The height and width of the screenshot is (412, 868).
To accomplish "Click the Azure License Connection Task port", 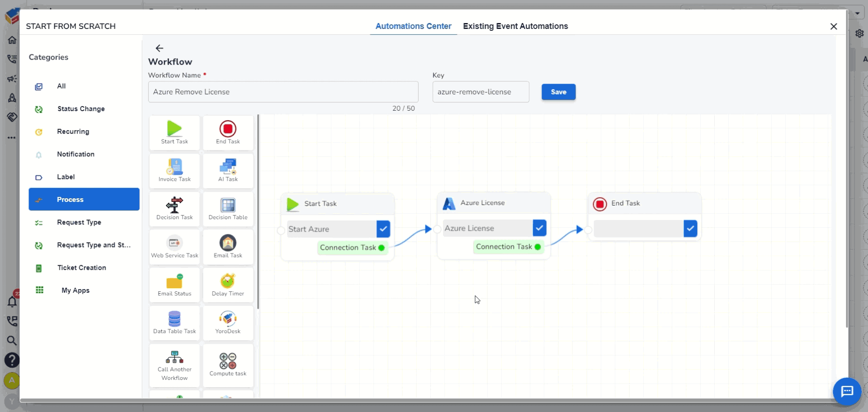I will click(x=538, y=247).
